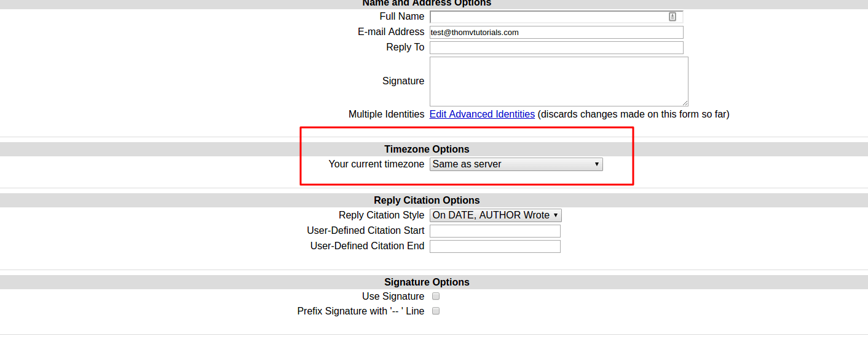Click the "Your current timezone" label
Viewport: 868px width, 352px height.
pos(376,164)
